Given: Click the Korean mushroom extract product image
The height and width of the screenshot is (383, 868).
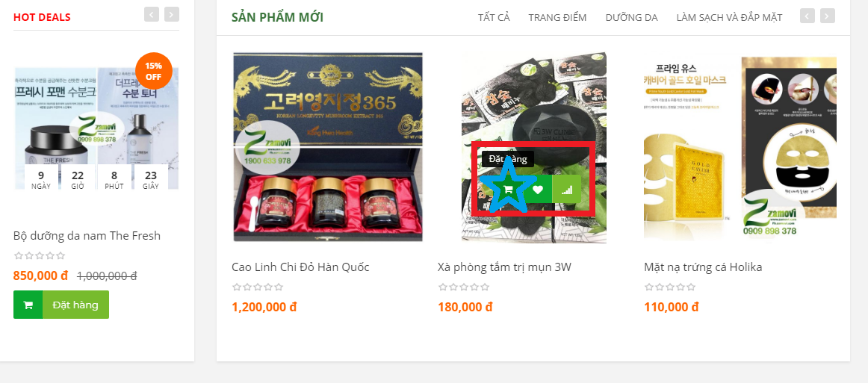Looking at the screenshot, I should pyautogui.click(x=328, y=147).
